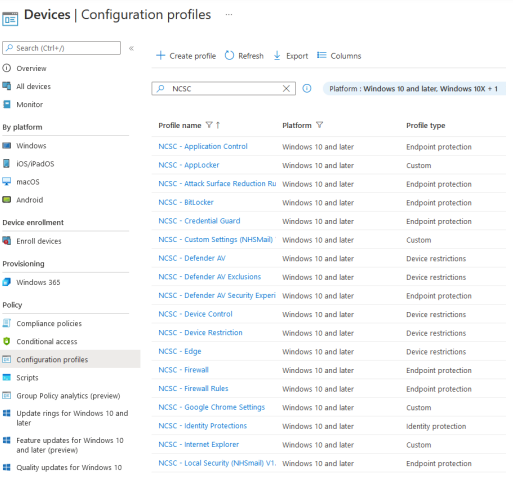Click the Android icon
The height and width of the screenshot is (483, 513).
(6, 200)
